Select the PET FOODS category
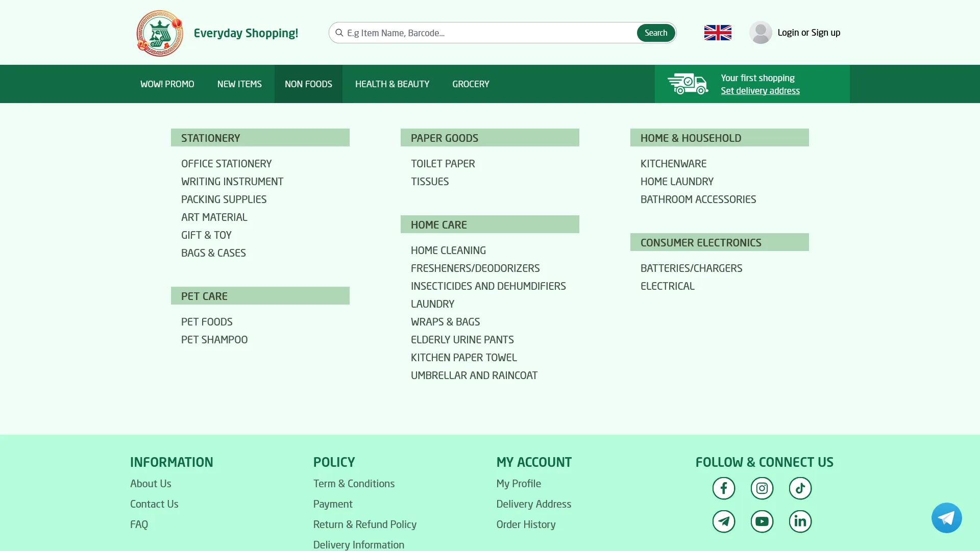The image size is (980, 551). [207, 321]
